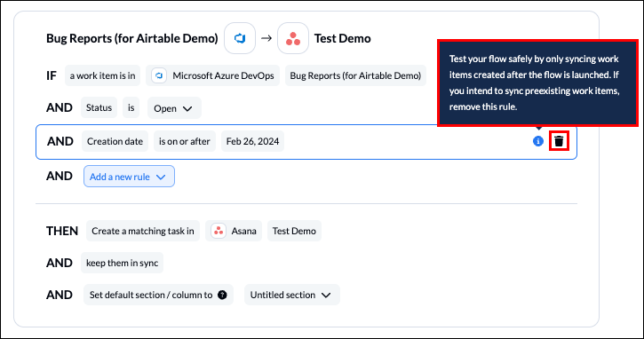
Task: Click the 'Create a matching task in' chip
Action: click(143, 231)
